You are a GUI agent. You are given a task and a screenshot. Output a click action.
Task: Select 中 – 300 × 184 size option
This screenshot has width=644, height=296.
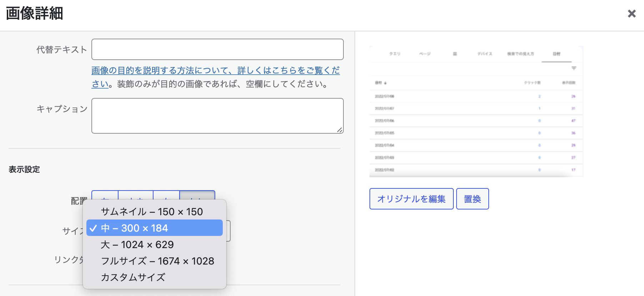coord(155,228)
